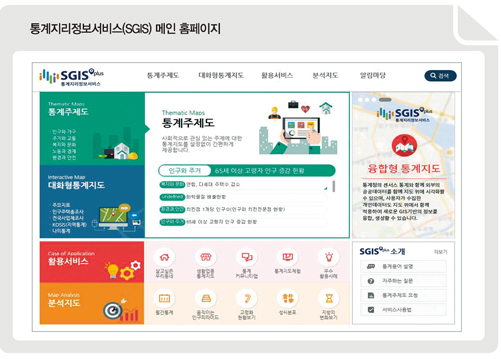Click the orange 분석지도 Map Analysis tile

tap(92, 303)
